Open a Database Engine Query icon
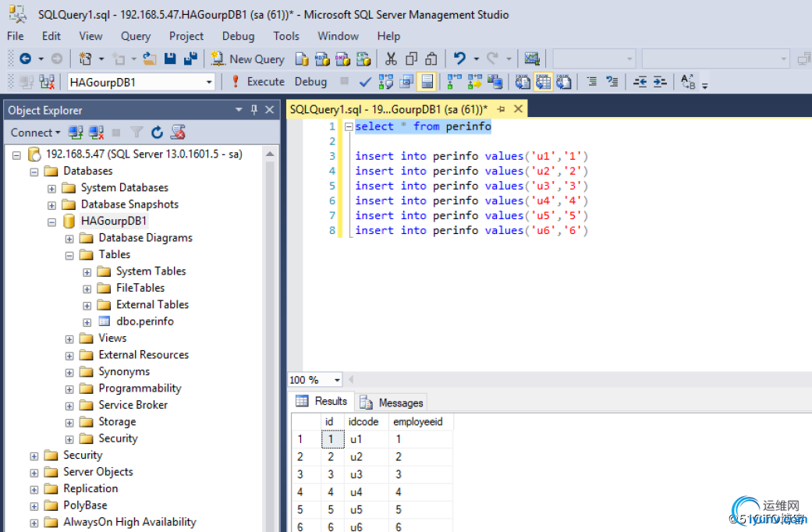The image size is (812, 532). (302, 59)
